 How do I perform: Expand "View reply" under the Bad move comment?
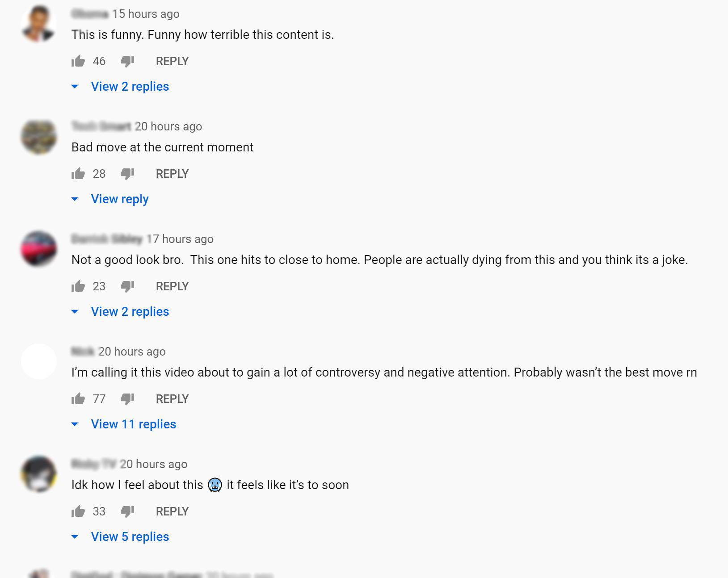119,199
